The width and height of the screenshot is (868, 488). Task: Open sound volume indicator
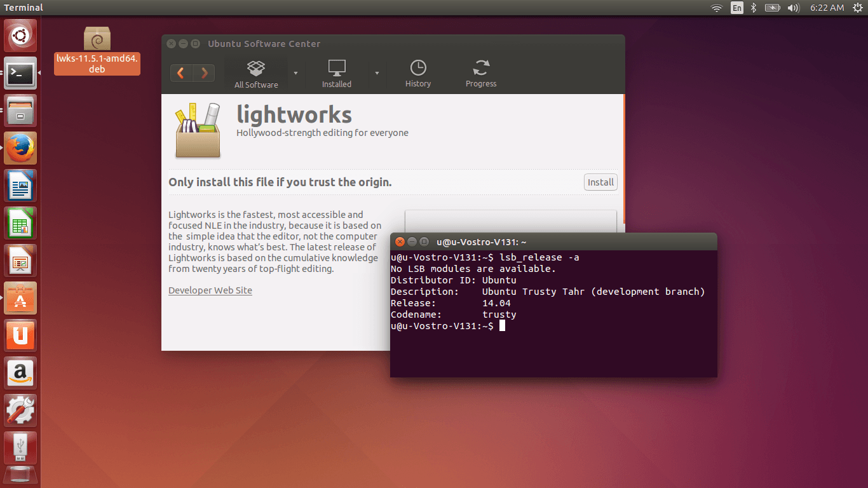[x=793, y=8]
